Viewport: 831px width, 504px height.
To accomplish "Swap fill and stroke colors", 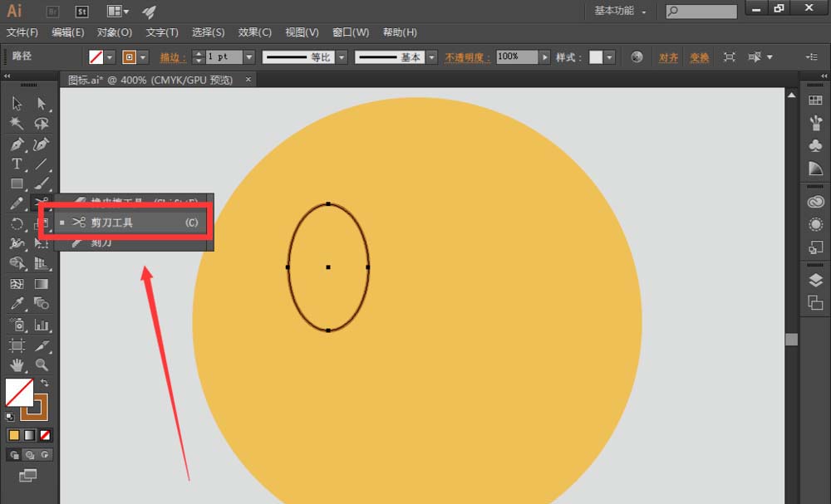I will 45,382.
